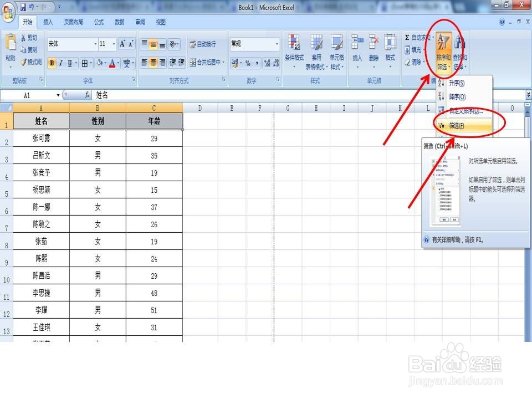This screenshot has width=532, height=399.
Task: Apply red font color
Action: pyautogui.click(x=112, y=63)
